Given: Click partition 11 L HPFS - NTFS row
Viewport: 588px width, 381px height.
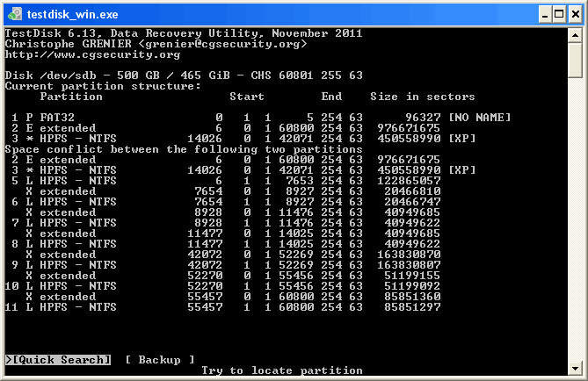Looking at the screenshot, I should [222, 307].
